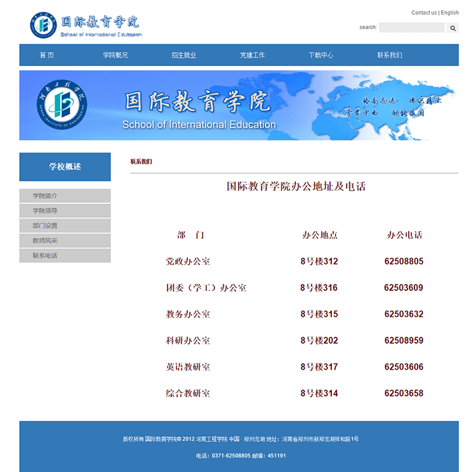The image size is (476, 472).
Task: Click the 联系我们 breadcrumb heading
Action: tap(141, 162)
